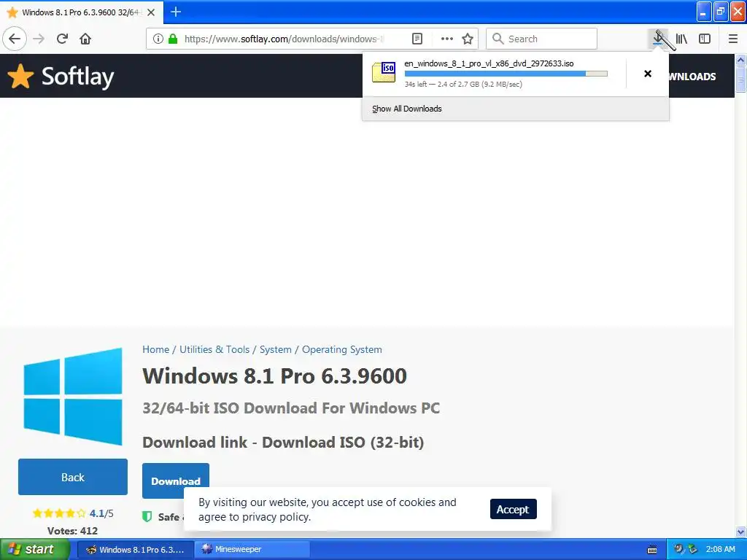Cancel the ISO download with X
Image resolution: width=747 pixels, height=560 pixels.
[x=648, y=74]
